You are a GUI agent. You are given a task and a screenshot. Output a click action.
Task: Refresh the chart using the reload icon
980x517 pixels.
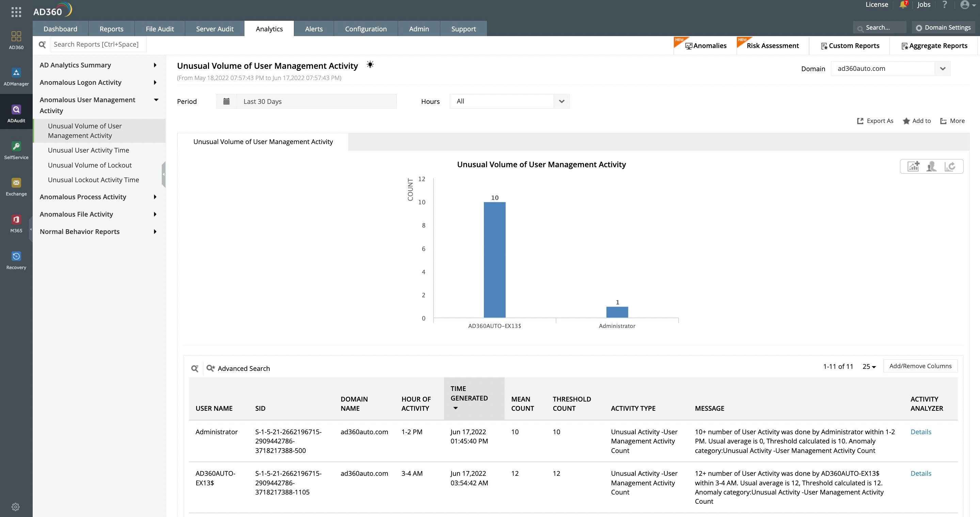pyautogui.click(x=950, y=166)
